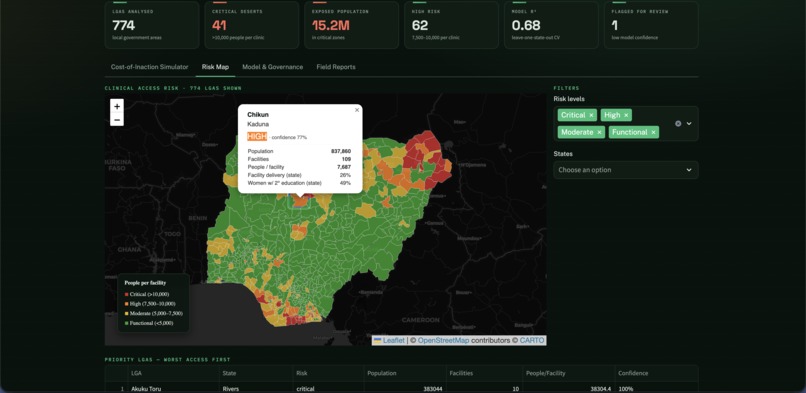Click the 38304.4 people per facility cell
806x393 pixels.
(568, 389)
